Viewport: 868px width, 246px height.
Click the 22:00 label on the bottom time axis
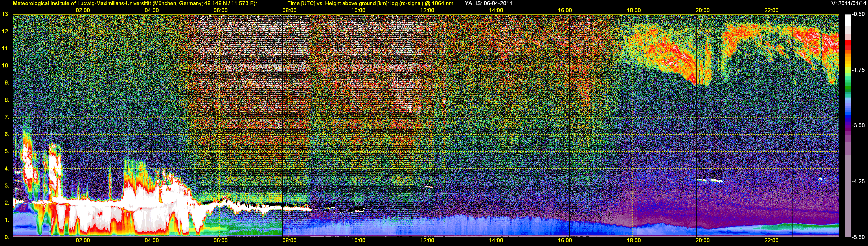point(771,241)
